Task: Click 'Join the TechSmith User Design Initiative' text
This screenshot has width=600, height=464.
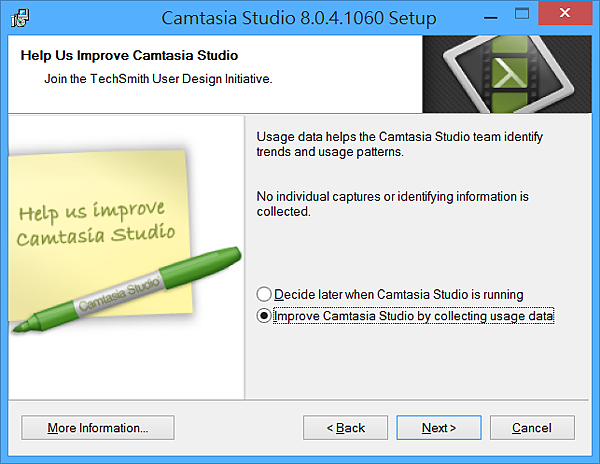Action: (158, 79)
